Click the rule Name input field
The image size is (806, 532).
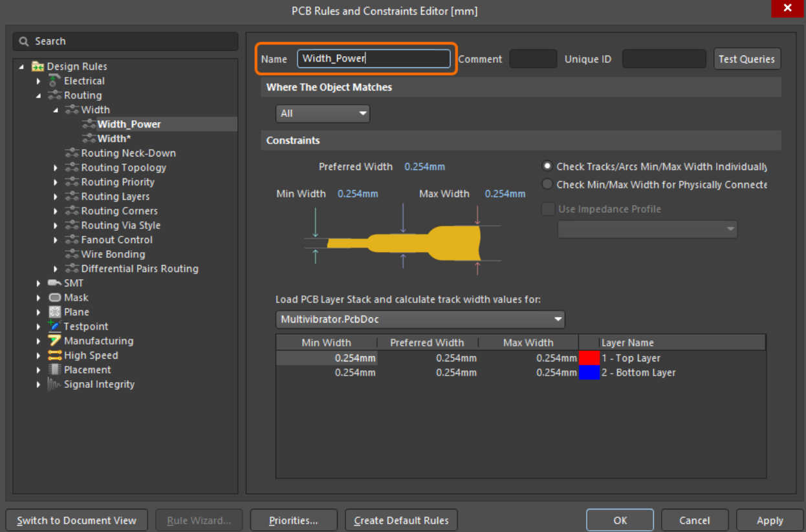(x=373, y=59)
